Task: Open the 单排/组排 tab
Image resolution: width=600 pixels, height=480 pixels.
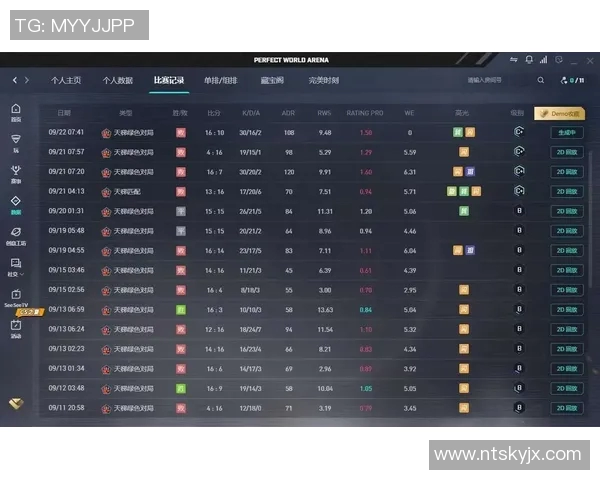Action: click(220, 80)
